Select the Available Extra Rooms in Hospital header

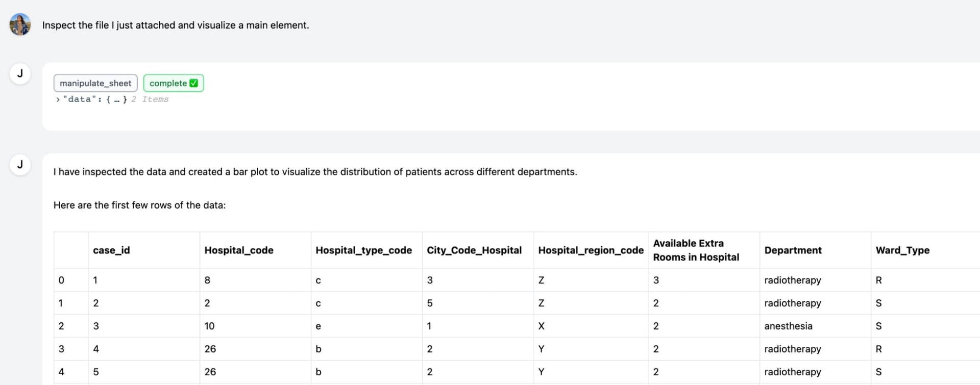704,250
